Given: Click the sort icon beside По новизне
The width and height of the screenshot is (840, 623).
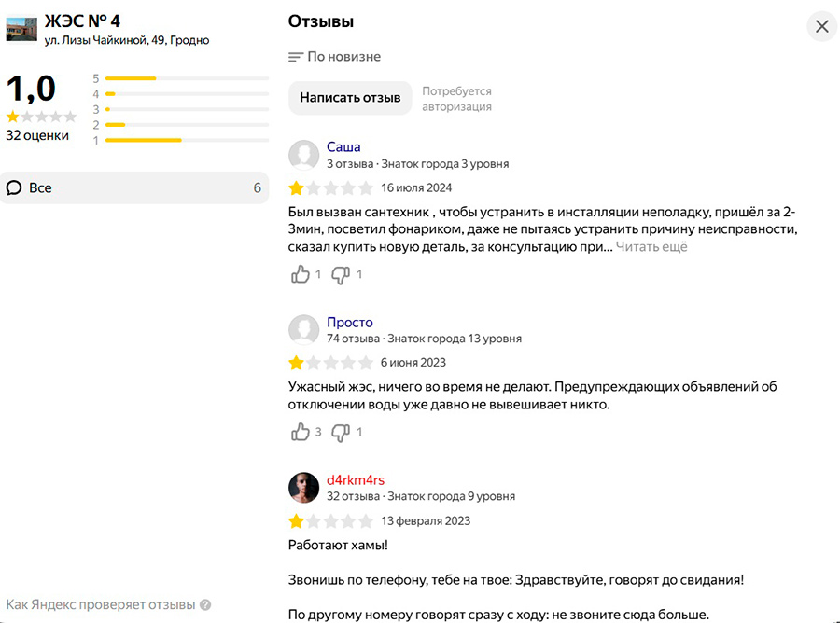Looking at the screenshot, I should tap(296, 57).
